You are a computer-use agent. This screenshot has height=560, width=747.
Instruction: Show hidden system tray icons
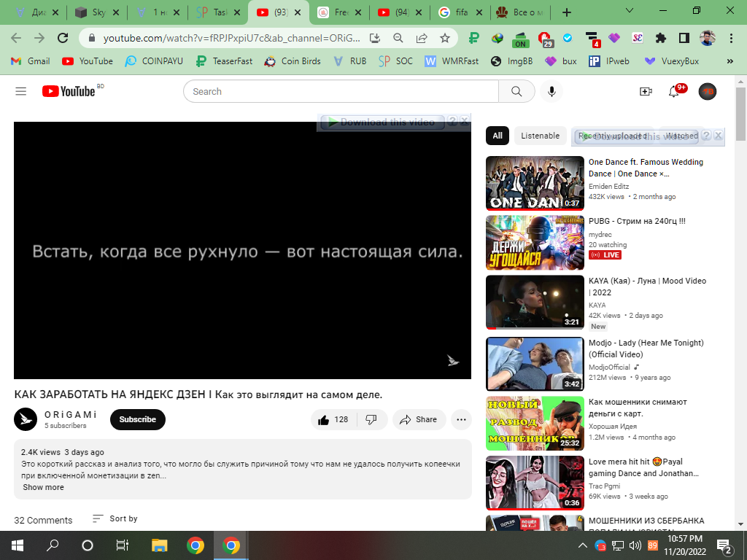click(583, 545)
